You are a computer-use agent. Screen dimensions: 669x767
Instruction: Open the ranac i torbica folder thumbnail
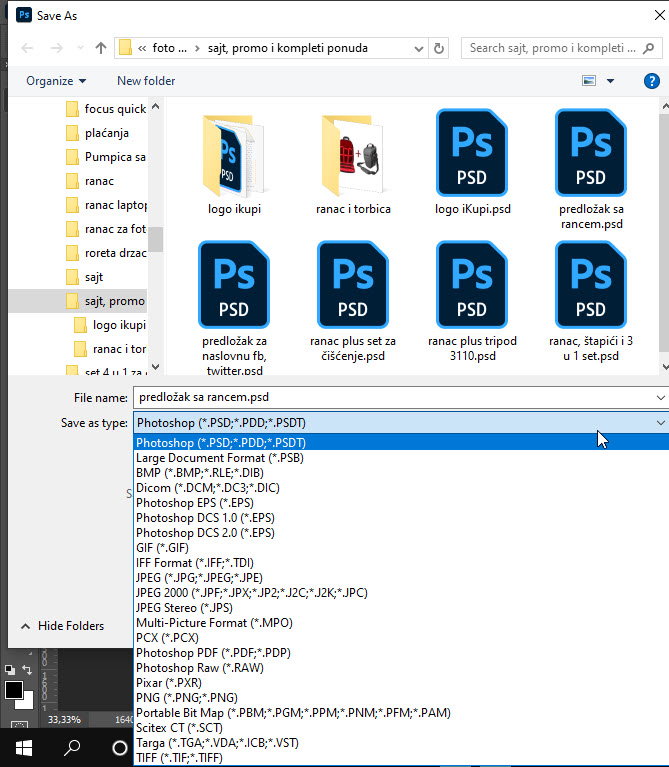pyautogui.click(x=353, y=164)
